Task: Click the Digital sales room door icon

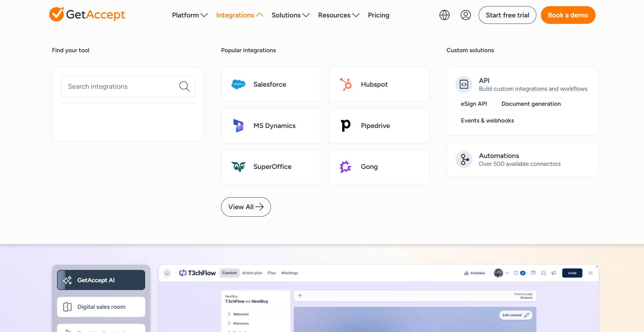Action: click(x=68, y=307)
